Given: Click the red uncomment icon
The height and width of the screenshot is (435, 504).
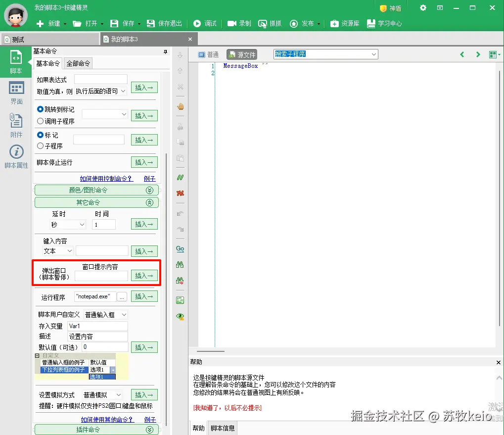Looking at the screenshot, I should click(x=181, y=193).
